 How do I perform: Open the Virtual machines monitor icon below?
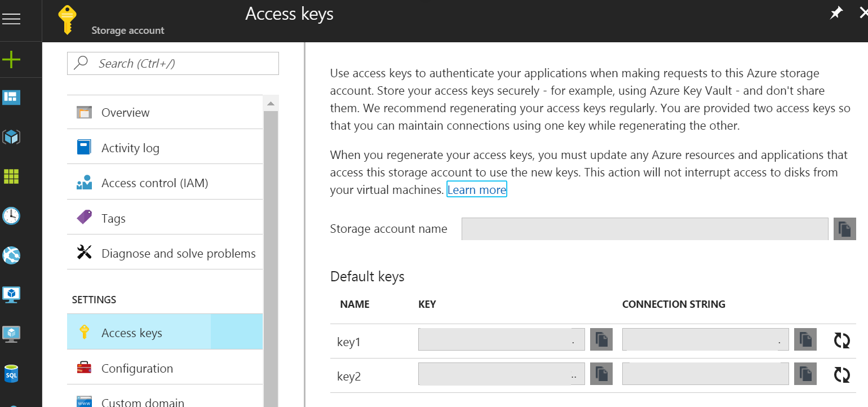(11, 333)
